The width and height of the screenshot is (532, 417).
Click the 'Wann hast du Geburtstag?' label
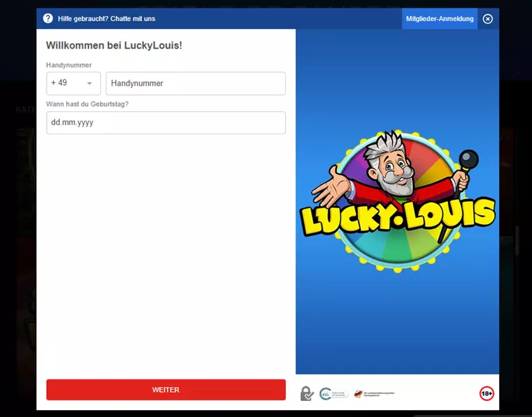point(87,104)
